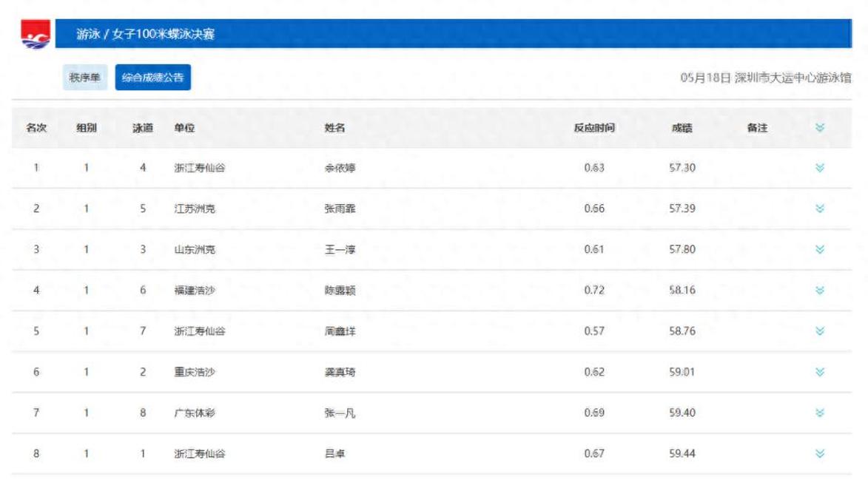Open the 秩序单 tab

(x=84, y=78)
